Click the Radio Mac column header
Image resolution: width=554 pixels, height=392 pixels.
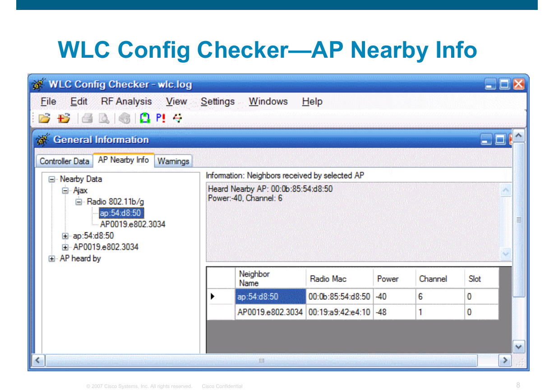339,278
